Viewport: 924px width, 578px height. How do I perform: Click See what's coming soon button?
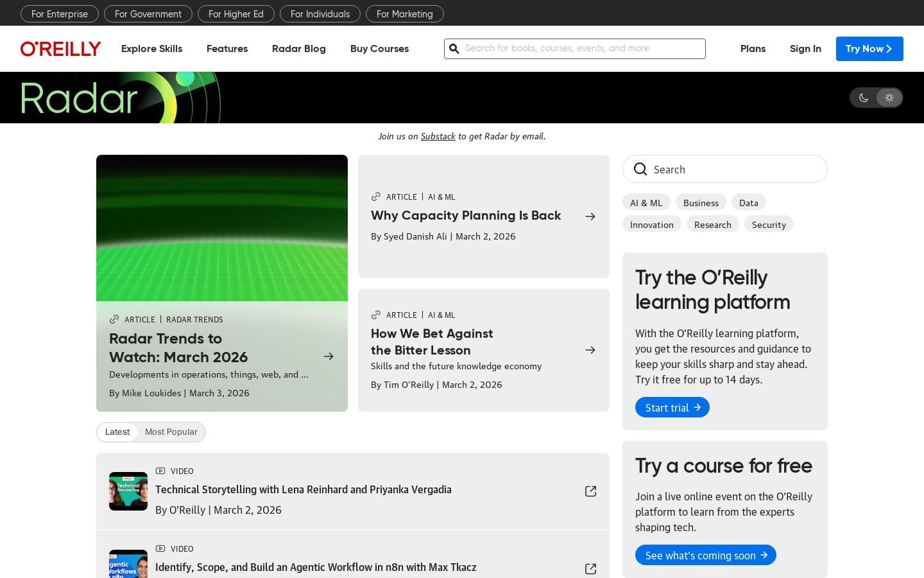click(x=706, y=555)
